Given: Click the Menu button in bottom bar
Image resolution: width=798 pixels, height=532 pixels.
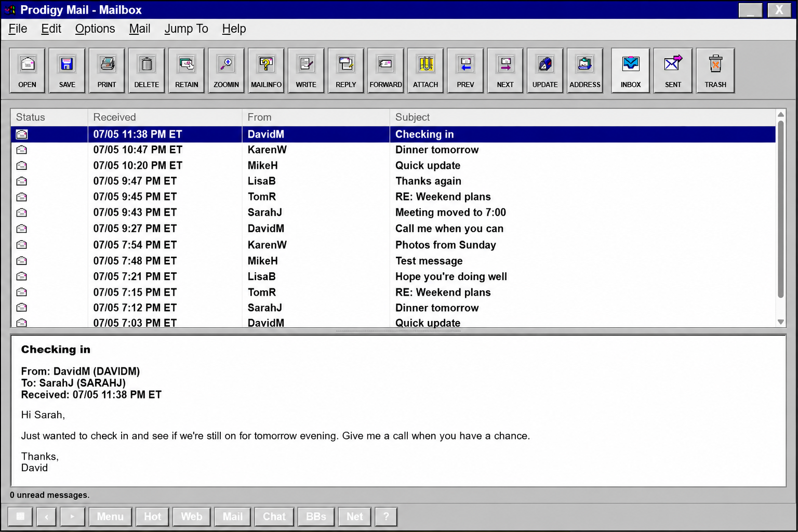Looking at the screenshot, I should (110, 516).
